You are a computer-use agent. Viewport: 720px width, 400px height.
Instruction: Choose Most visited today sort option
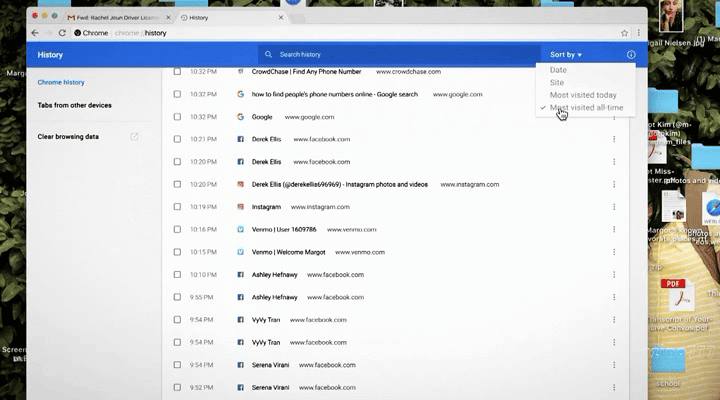click(x=585, y=95)
